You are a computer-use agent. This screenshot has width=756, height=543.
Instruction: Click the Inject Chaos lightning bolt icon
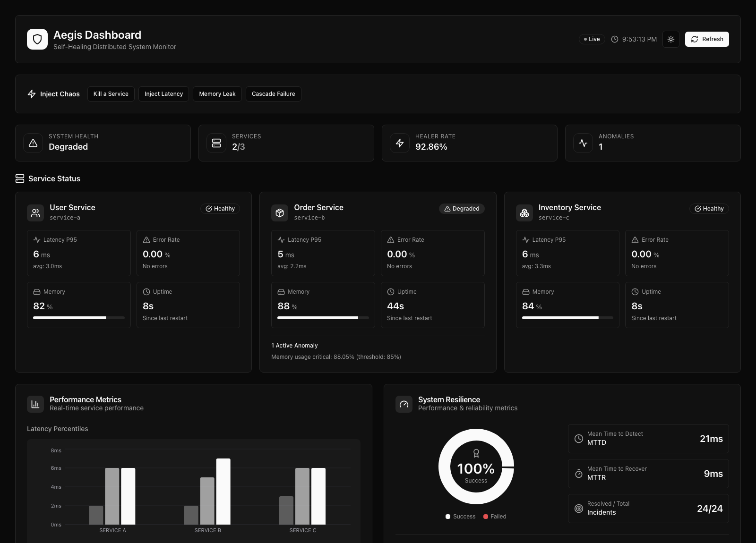tap(32, 94)
